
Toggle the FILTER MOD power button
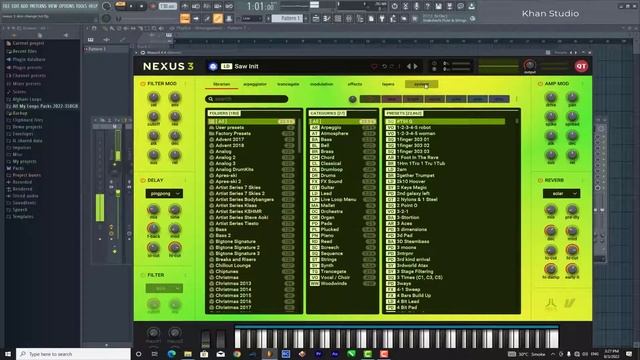(142, 84)
